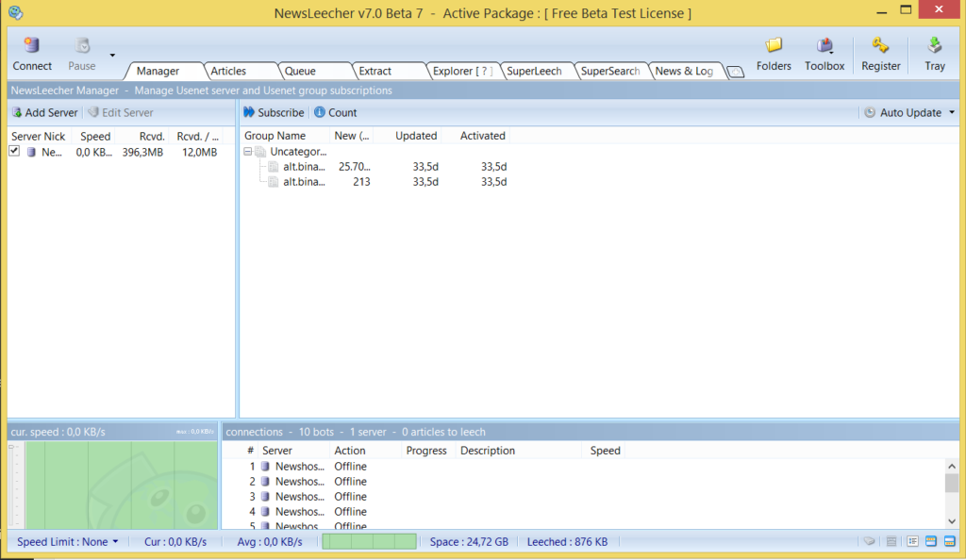Viewport: 966px width, 560px height.
Task: Click the blue bottom-panel layout icon in status bar
Action: click(949, 541)
